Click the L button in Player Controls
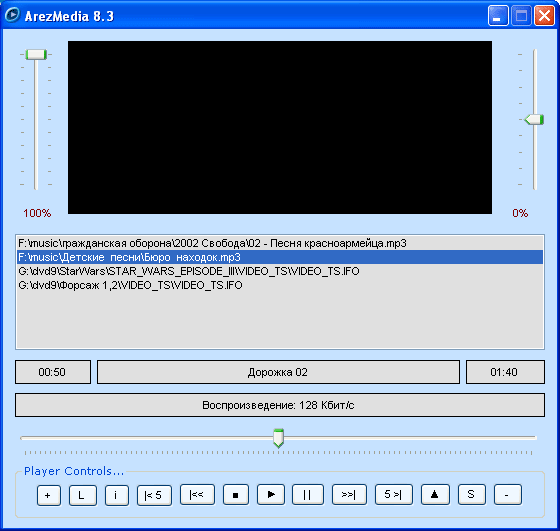Image resolution: width=560 pixels, height=531 pixels. pos(82,495)
